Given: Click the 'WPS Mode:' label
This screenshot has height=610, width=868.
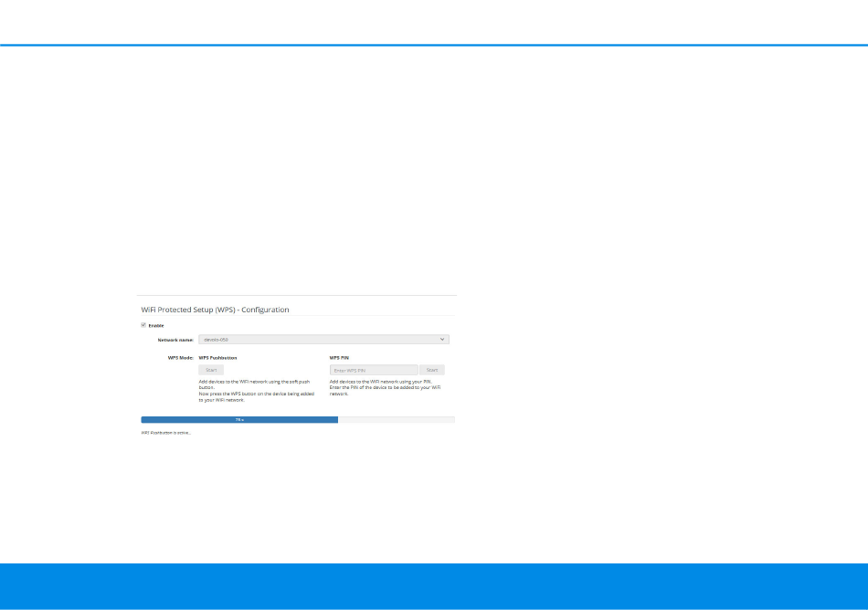Looking at the screenshot, I should 178,358.
